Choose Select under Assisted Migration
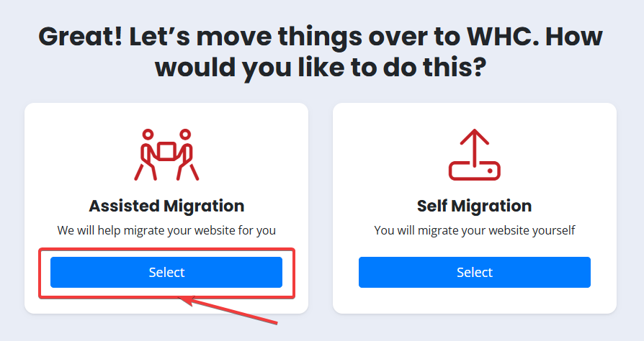644x341 pixels. 166,272
